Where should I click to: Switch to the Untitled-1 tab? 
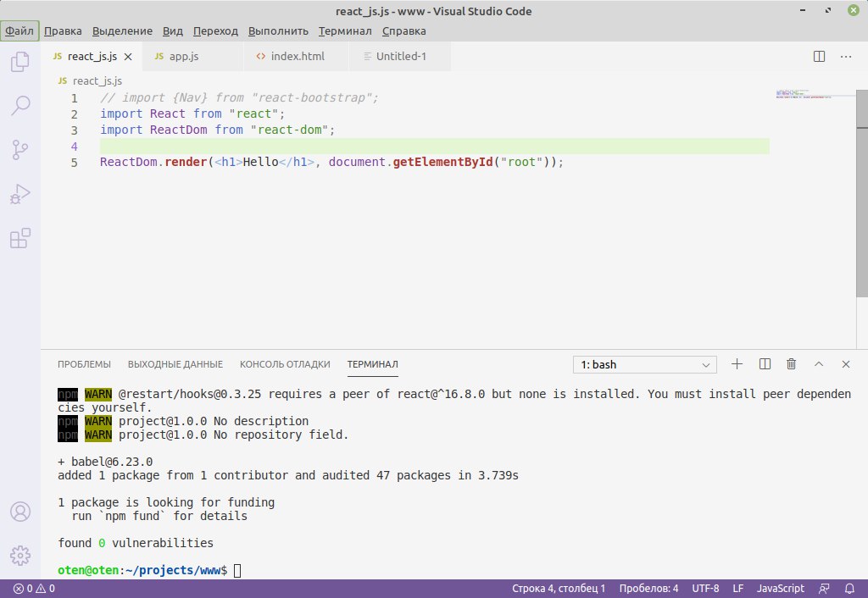tap(400, 57)
